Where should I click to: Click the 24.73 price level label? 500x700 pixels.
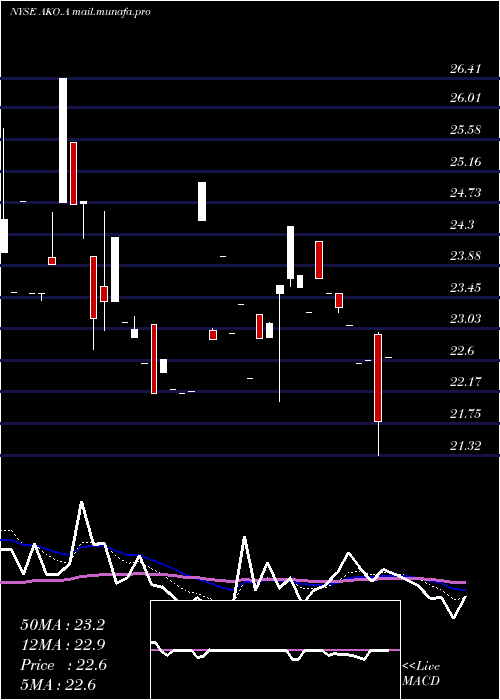click(x=466, y=193)
